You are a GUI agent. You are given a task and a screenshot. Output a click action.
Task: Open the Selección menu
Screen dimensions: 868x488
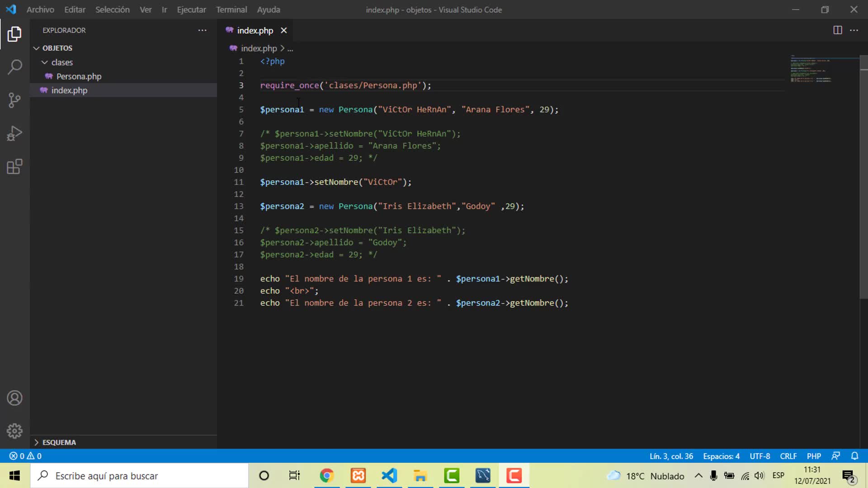[112, 9]
